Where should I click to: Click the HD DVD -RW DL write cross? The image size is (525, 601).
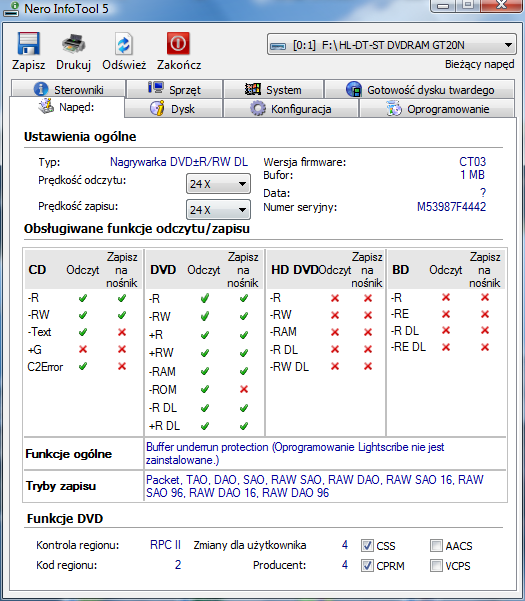[x=368, y=366]
